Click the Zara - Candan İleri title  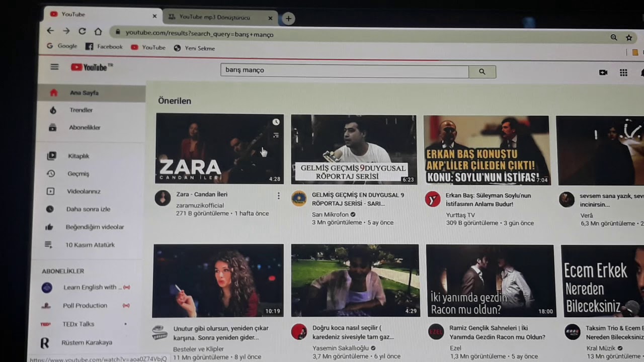202,195
